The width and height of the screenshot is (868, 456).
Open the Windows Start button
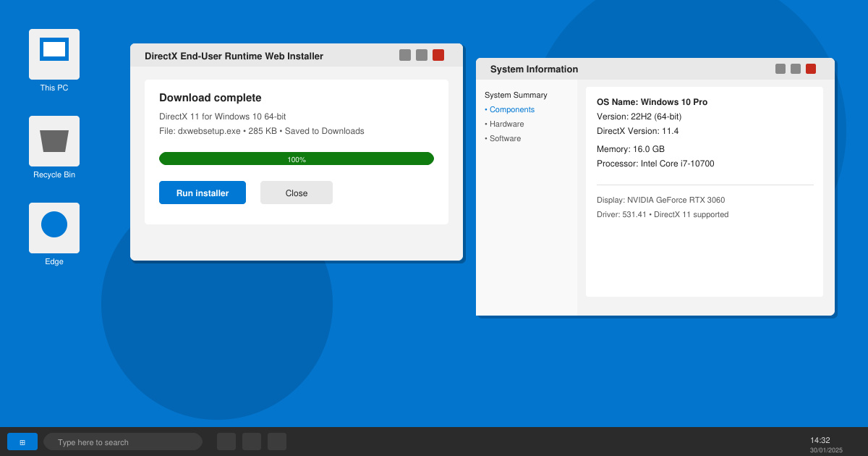click(x=22, y=442)
